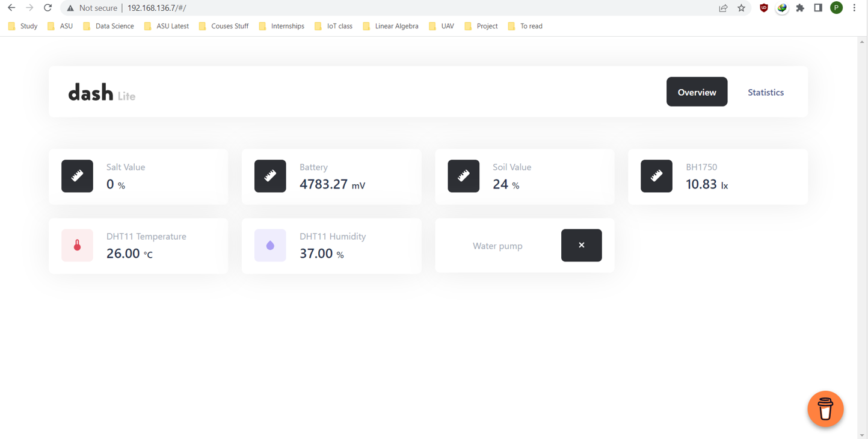Click the scrollbar up arrow
This screenshot has width=868, height=439.
pyautogui.click(x=862, y=42)
